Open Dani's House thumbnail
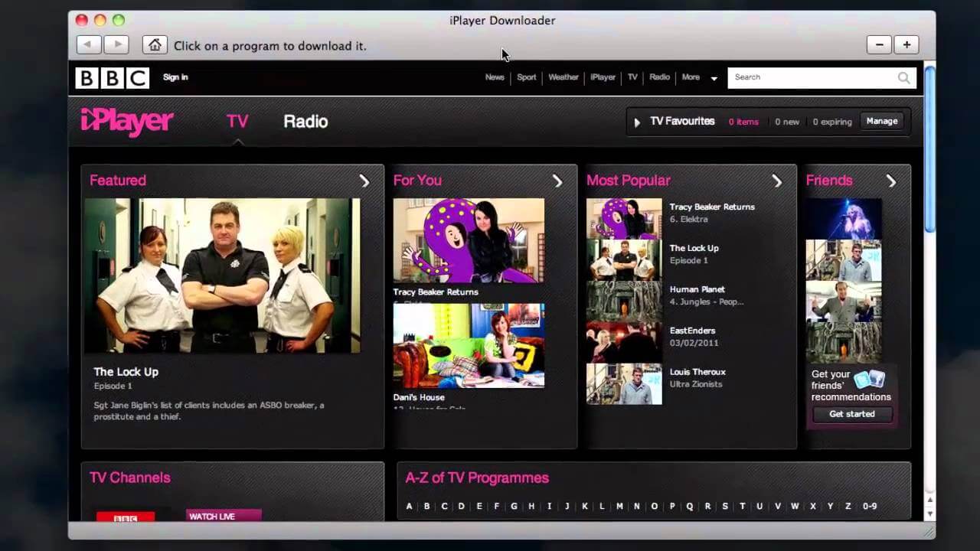This screenshot has height=551, width=980. click(x=469, y=346)
